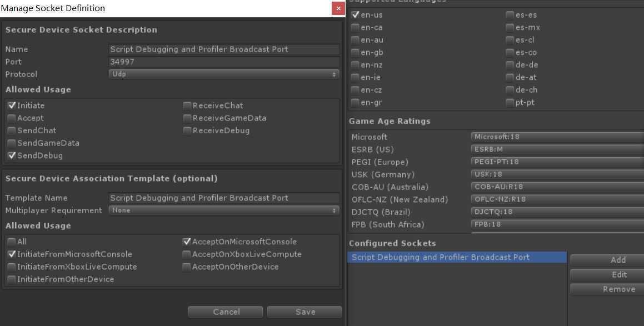Enable the en-gr language

click(x=356, y=102)
